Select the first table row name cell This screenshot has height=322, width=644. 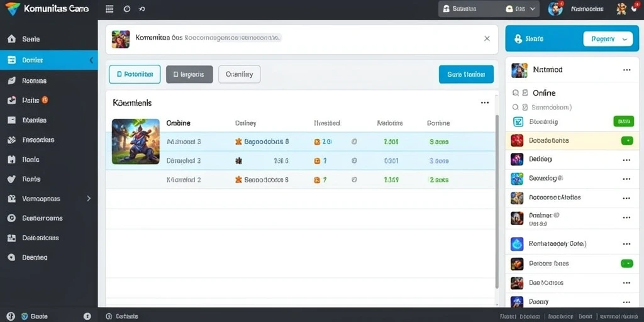coord(184,142)
